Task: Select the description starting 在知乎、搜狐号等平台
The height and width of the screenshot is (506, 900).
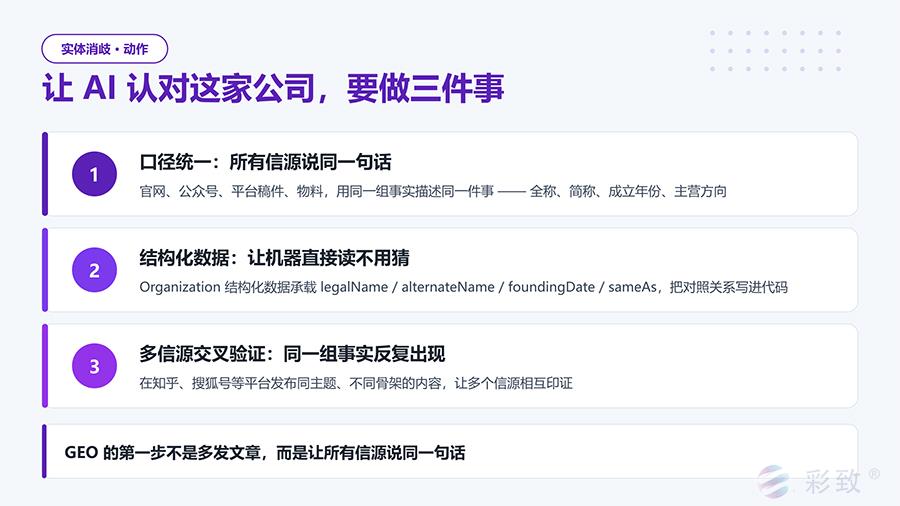Action: point(356,383)
